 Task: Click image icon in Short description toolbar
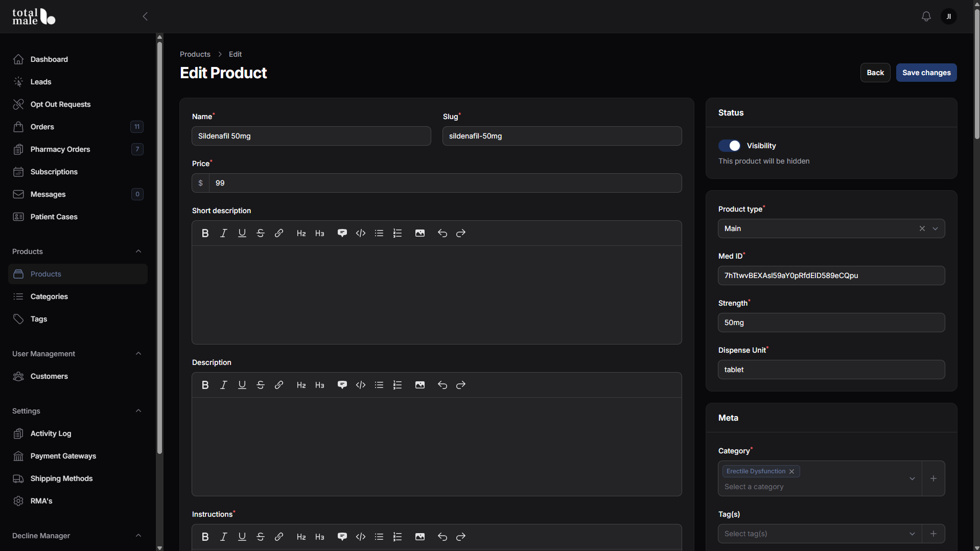click(x=420, y=233)
